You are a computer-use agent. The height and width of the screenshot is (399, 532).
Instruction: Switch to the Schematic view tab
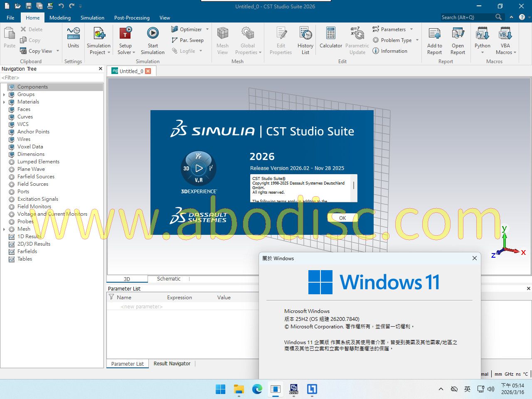click(x=168, y=279)
